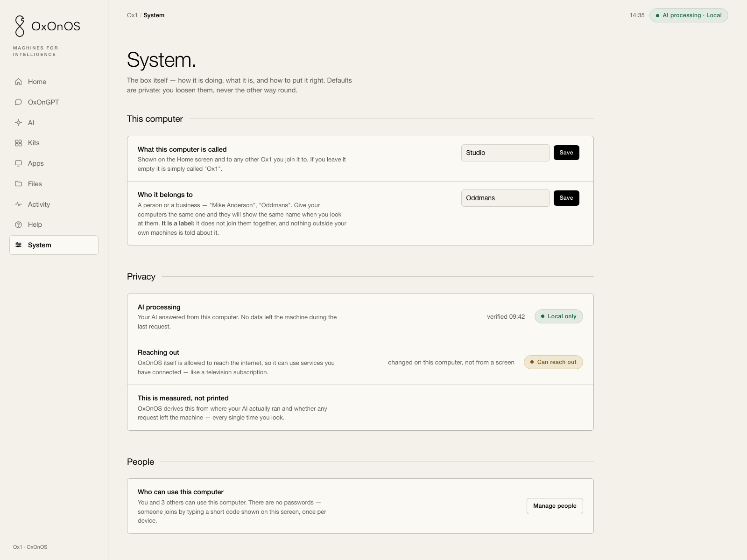747x560 pixels.
Task: Click the Help question mark icon
Action: 19,224
